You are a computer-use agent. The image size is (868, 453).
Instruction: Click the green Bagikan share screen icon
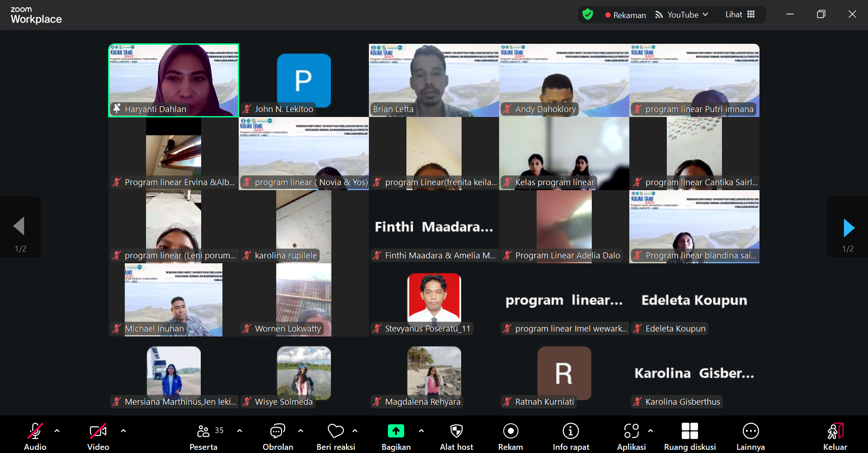(396, 431)
